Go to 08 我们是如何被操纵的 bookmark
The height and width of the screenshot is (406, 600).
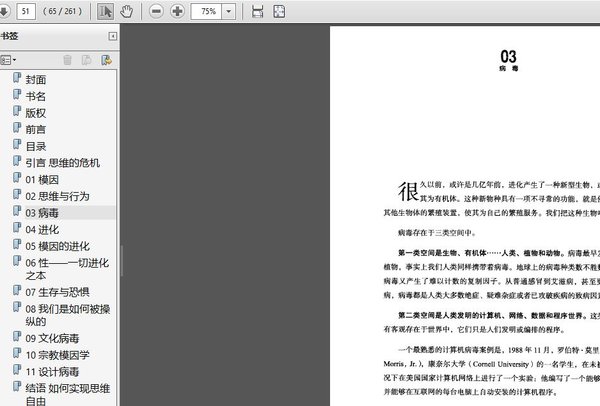point(68,315)
